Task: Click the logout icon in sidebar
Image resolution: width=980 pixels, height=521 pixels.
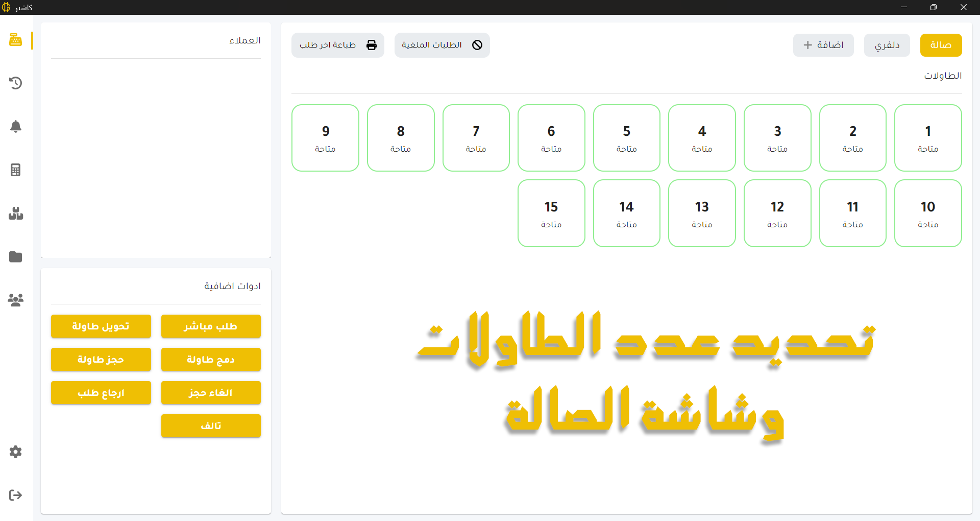Action: click(x=16, y=495)
